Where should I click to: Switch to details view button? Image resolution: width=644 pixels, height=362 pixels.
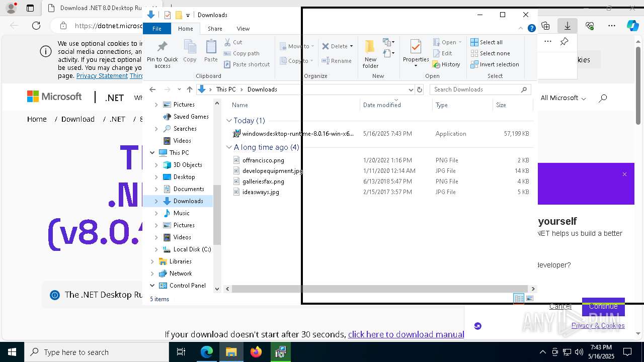coord(518,299)
